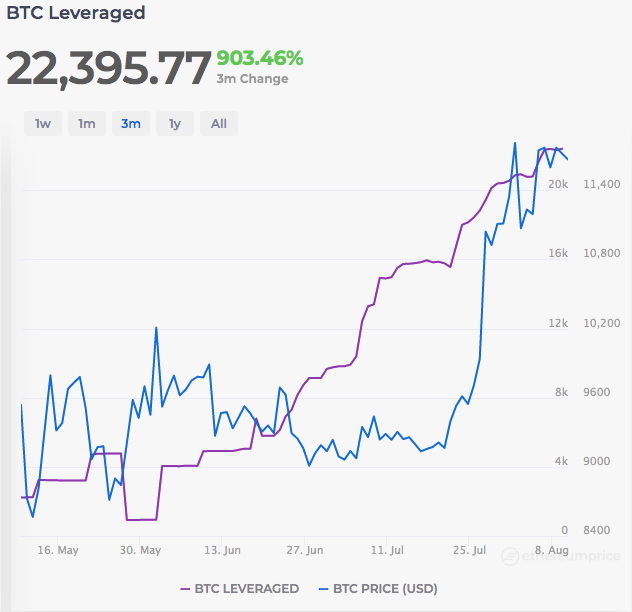Click the 4k axis value
The image size is (632, 612).
pos(561,461)
